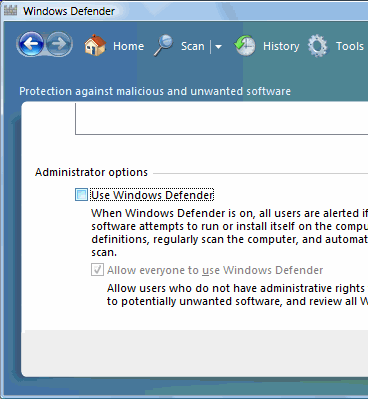Click the Back navigation arrow
This screenshot has width=368, height=399.
tap(31, 44)
